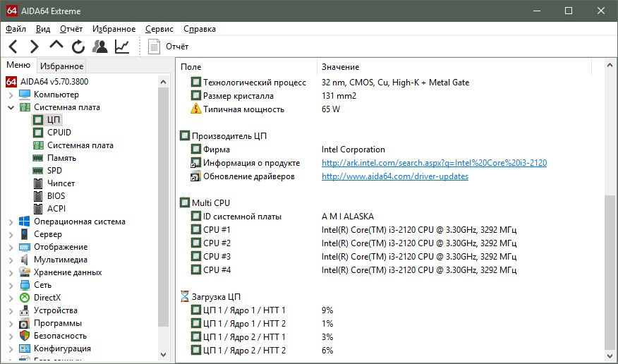Click the Back navigation arrow
The height and width of the screenshot is (364, 618).
13,47
